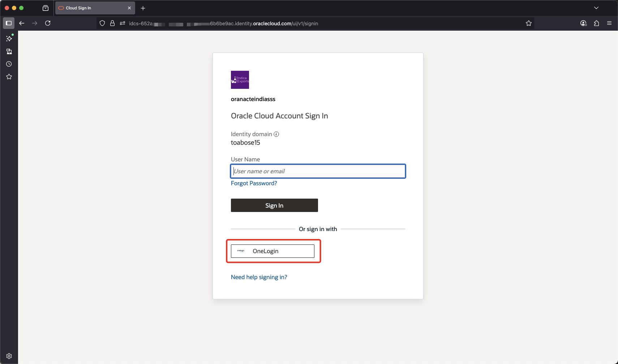Image resolution: width=618 pixels, height=364 pixels.
Task: Open the AI chatbot sidebar panel
Action: coord(9,38)
